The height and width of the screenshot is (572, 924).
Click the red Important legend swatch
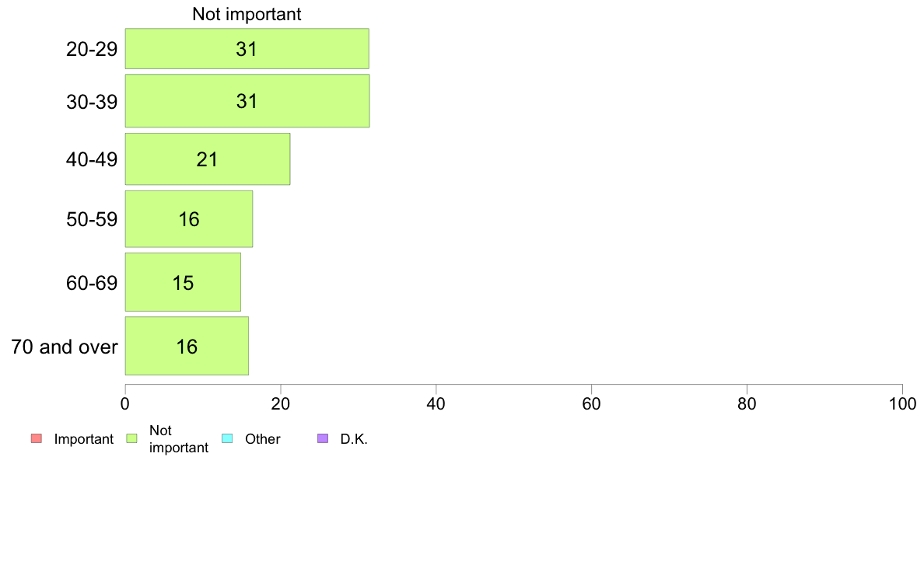pos(37,438)
